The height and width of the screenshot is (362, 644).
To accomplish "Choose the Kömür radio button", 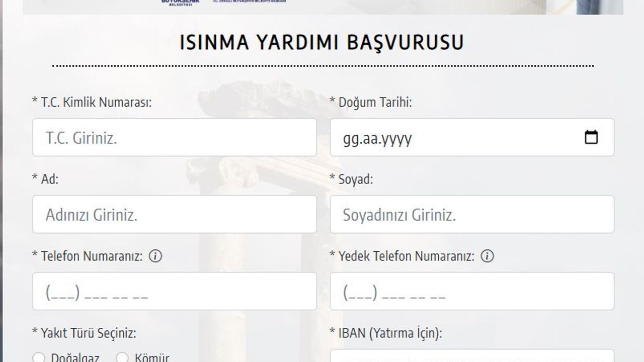I will (x=122, y=358).
